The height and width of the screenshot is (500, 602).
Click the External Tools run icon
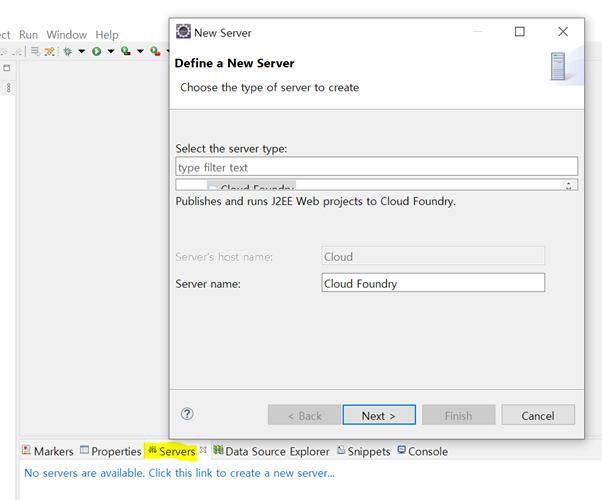[155, 51]
